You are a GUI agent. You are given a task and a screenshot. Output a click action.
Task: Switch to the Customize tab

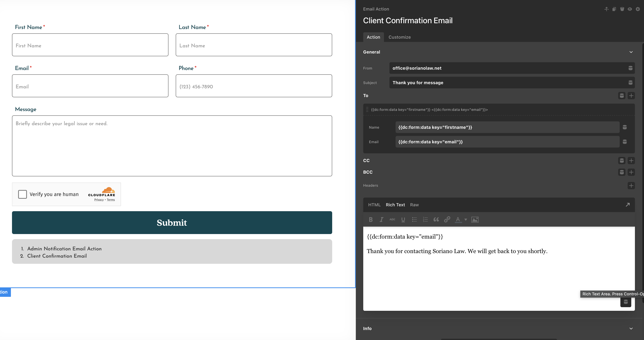tap(399, 37)
